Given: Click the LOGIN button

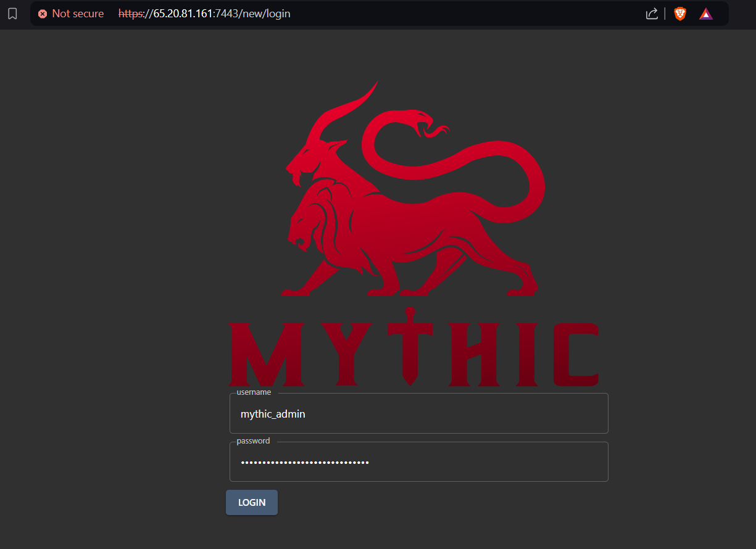Looking at the screenshot, I should click(x=252, y=502).
